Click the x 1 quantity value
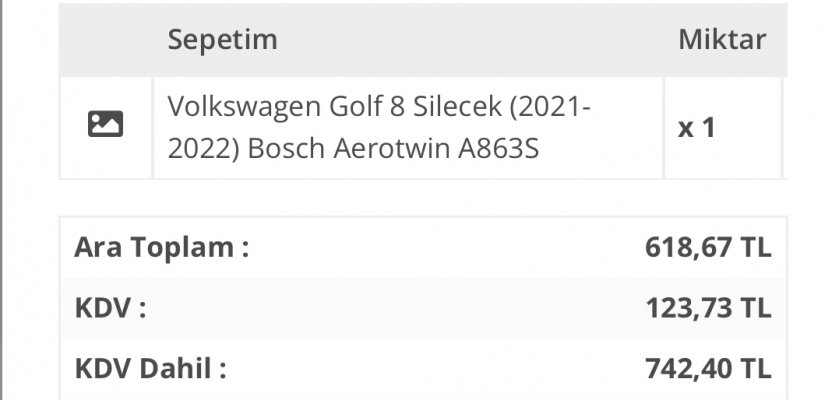The height and width of the screenshot is (400, 839). (x=696, y=128)
